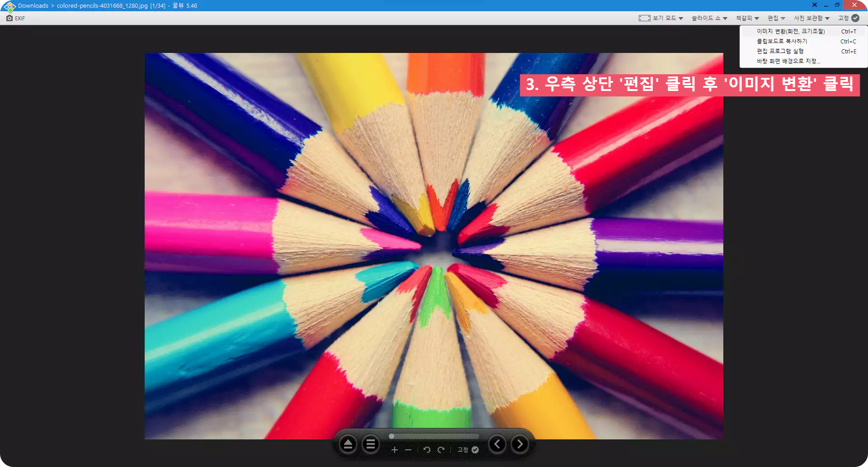Image resolution: width=868 pixels, height=467 pixels.
Task: Click the colored pencils image
Action: 434,246
